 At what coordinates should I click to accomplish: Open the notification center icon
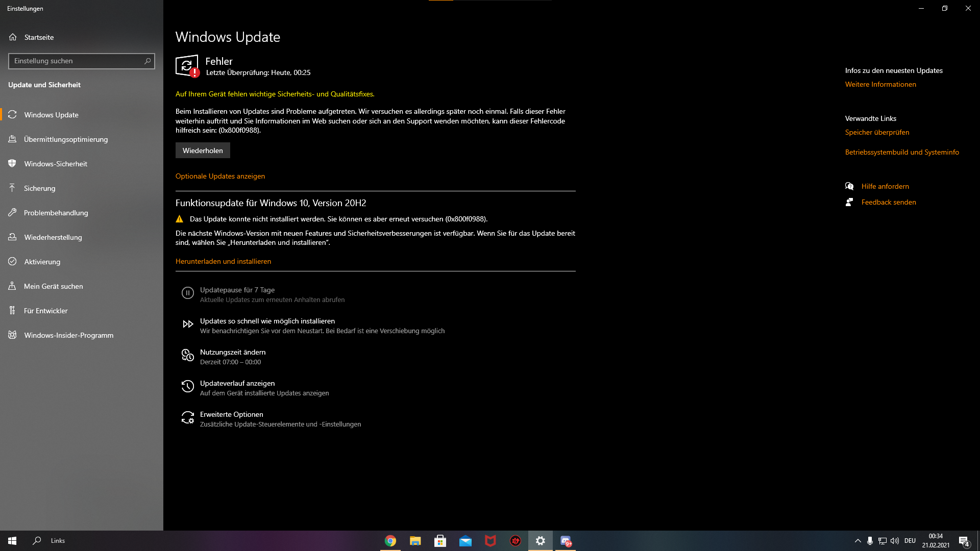point(964,541)
